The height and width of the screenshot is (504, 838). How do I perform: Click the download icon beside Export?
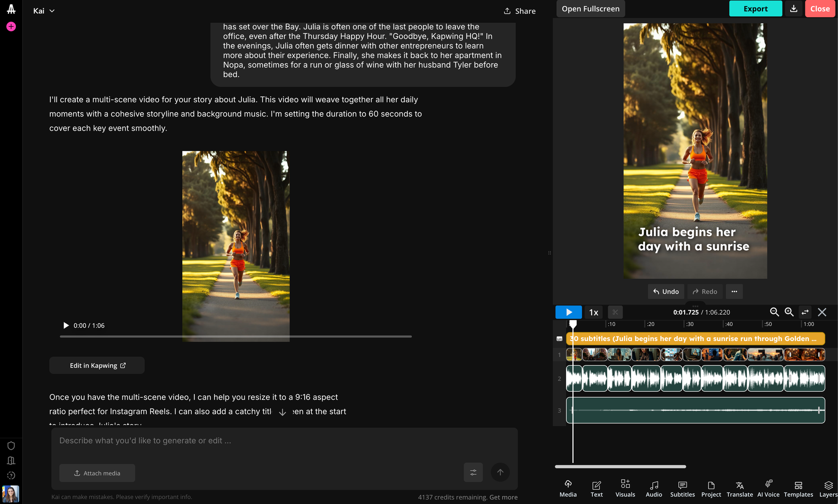coord(794,8)
